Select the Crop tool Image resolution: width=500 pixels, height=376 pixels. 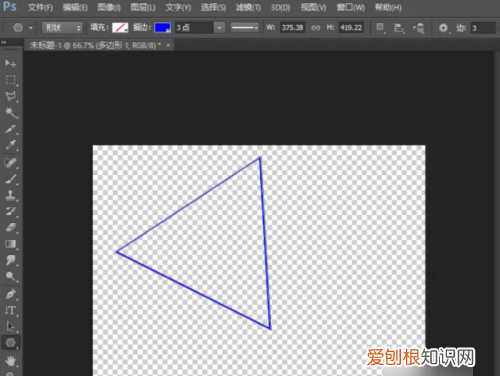(x=10, y=129)
